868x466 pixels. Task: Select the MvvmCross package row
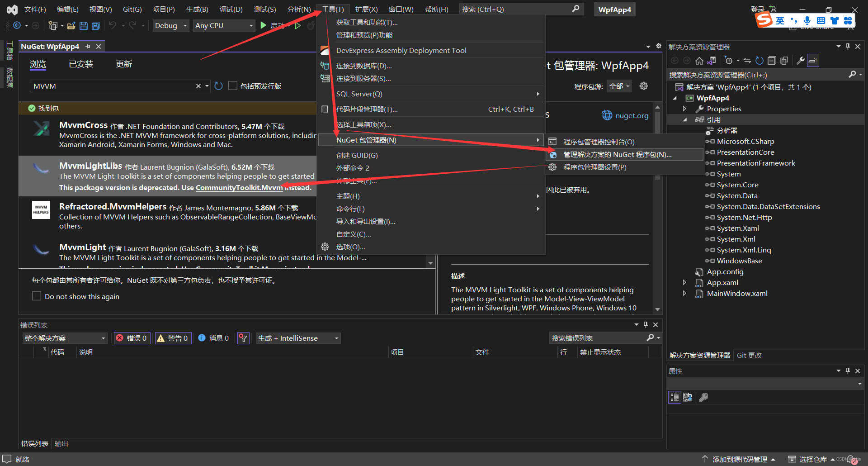[x=167, y=135]
